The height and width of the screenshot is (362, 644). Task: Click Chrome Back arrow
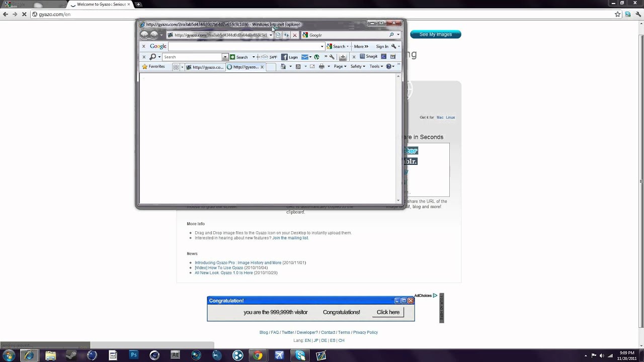tap(6, 14)
